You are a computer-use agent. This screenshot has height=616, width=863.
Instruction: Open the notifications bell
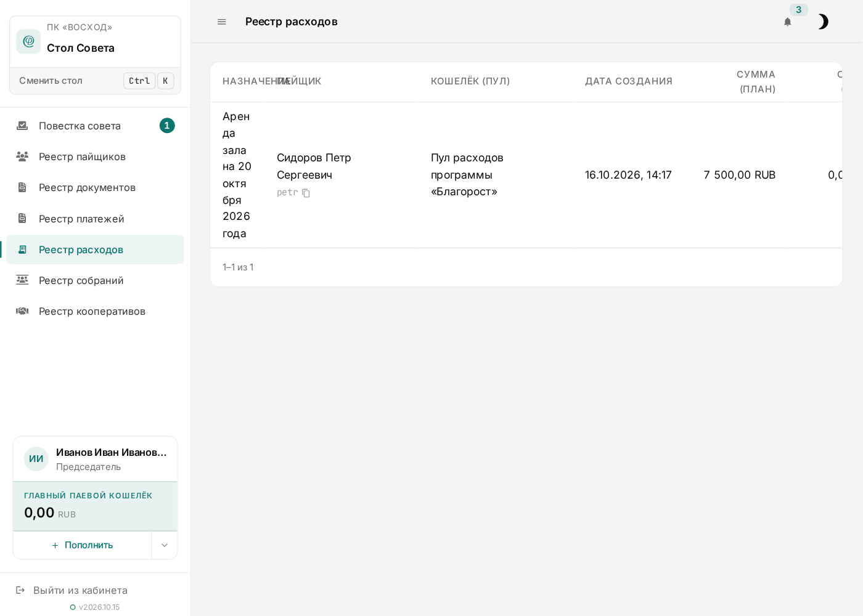(x=787, y=22)
